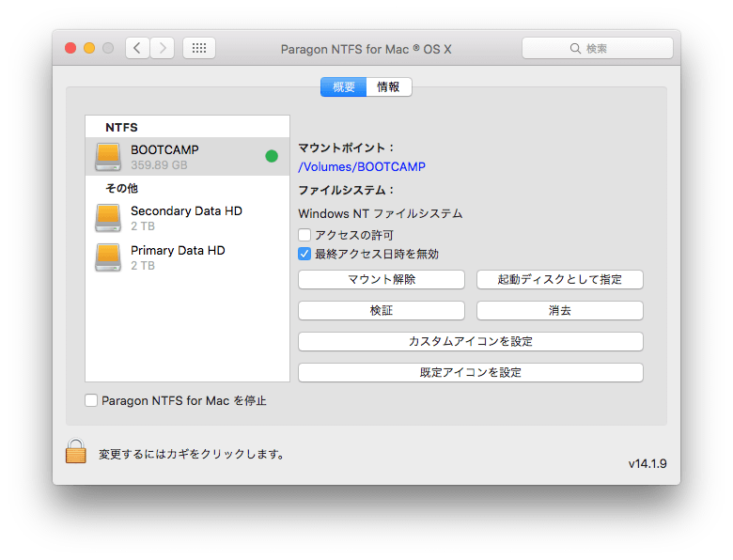Image resolution: width=733 pixels, height=560 pixels.
Task: Click the BOOTCAMP drive icon
Action: [x=108, y=157]
